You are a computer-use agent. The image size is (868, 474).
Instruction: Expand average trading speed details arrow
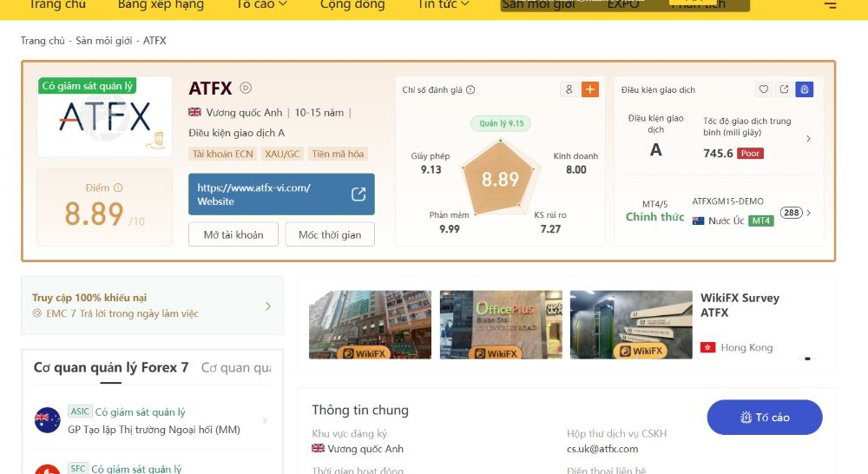(808, 138)
